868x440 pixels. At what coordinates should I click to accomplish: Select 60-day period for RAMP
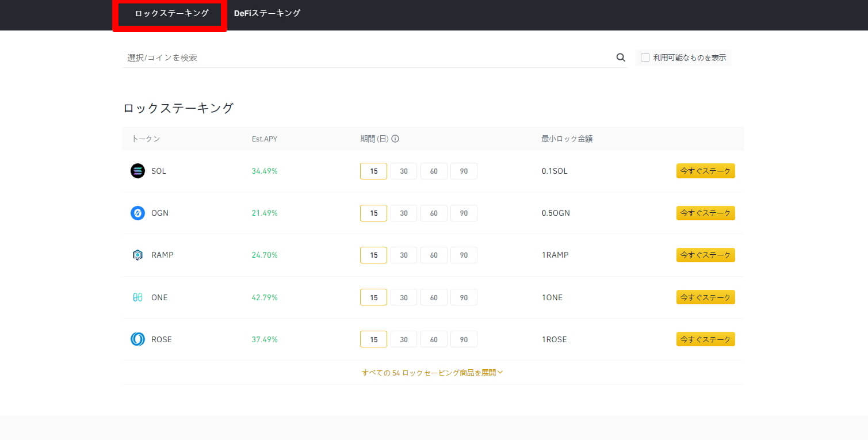pos(434,255)
